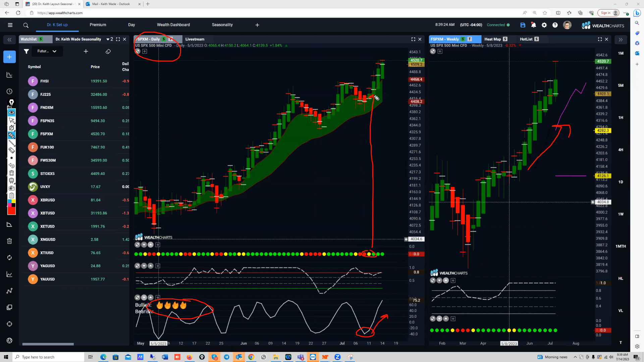Screen dimensions: 644x362
Task: Click the blue save layout icon
Action: click(523, 25)
